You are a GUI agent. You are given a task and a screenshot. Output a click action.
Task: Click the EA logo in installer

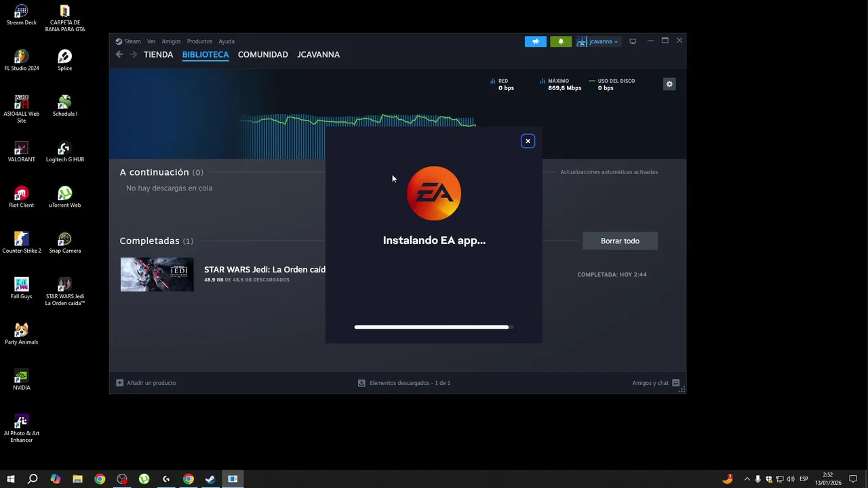434,194
